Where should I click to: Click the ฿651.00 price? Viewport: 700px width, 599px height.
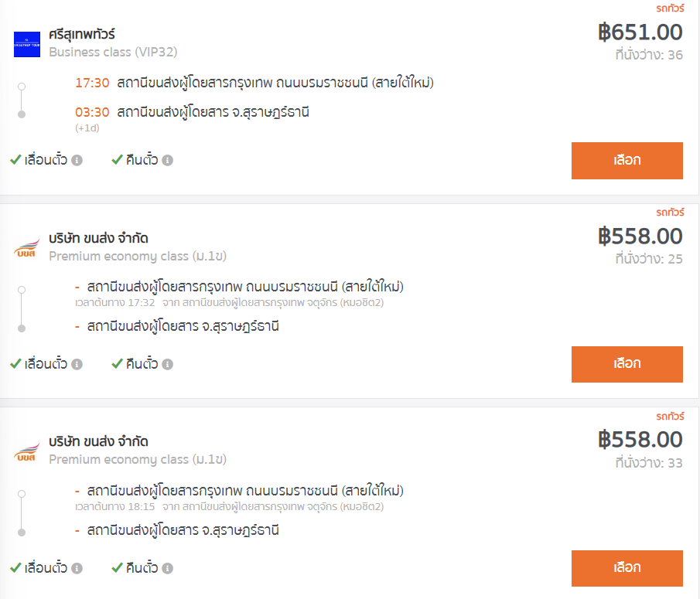[640, 32]
